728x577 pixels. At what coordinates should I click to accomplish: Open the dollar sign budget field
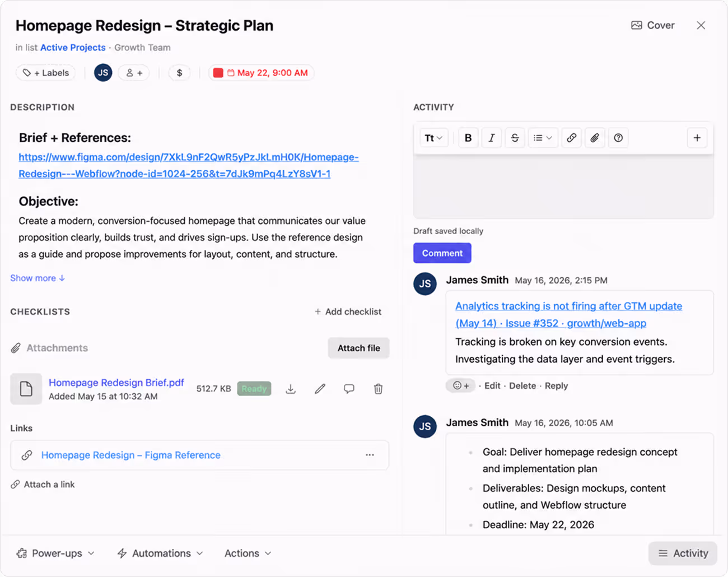tap(179, 73)
